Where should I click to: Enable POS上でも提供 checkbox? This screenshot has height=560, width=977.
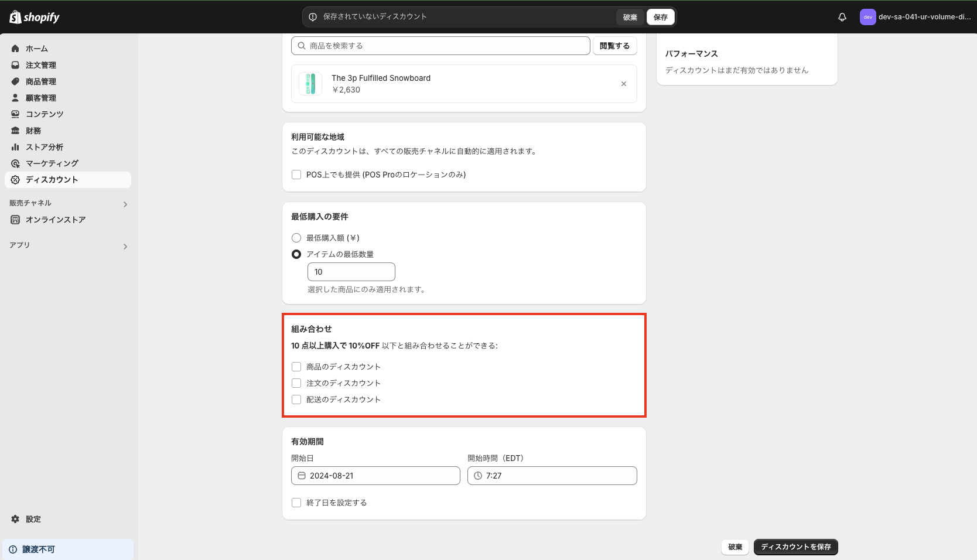click(x=296, y=175)
